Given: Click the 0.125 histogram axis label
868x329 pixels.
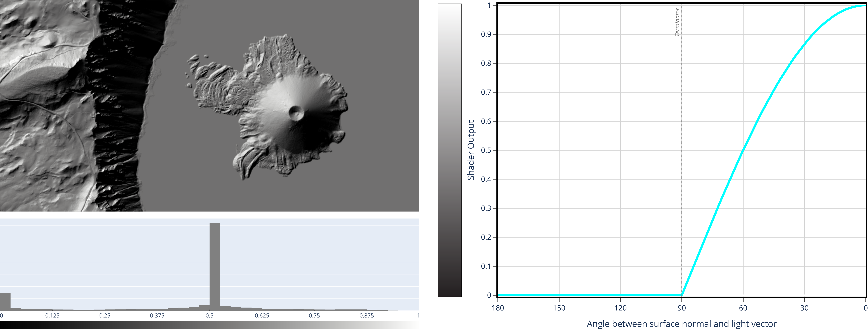Looking at the screenshot, I should click(52, 315).
